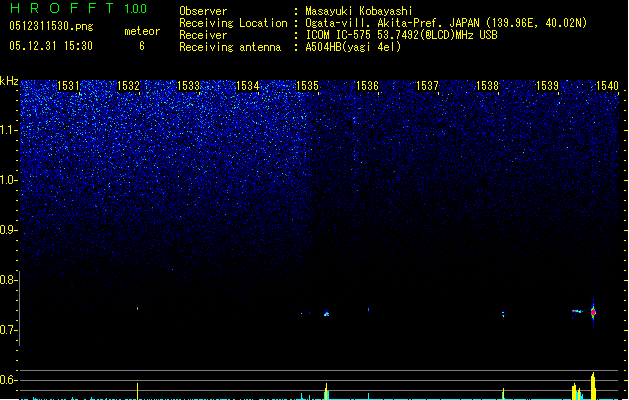Screen dimensions: 629x400
Task: Click the meteor echo spot just after 1535
Action: 327,314
